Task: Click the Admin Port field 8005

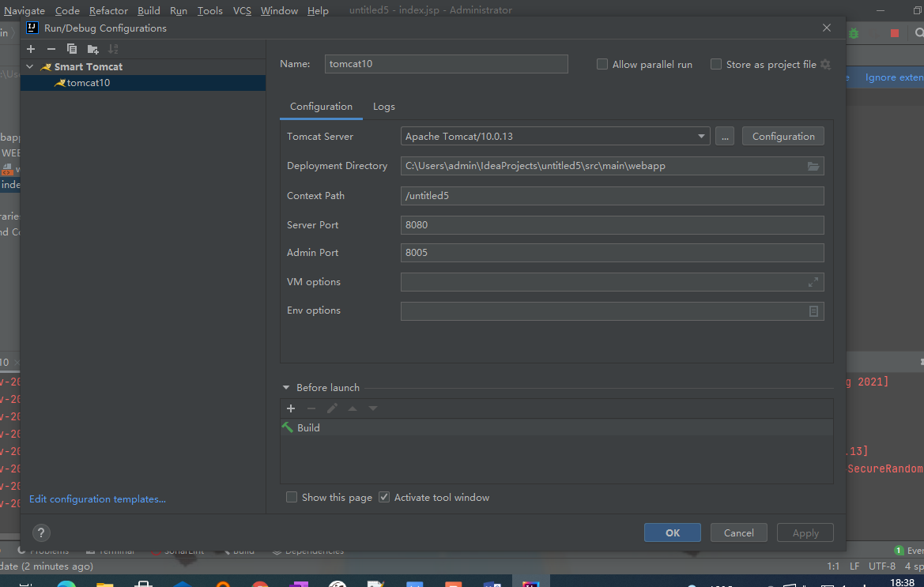Action: pos(613,253)
